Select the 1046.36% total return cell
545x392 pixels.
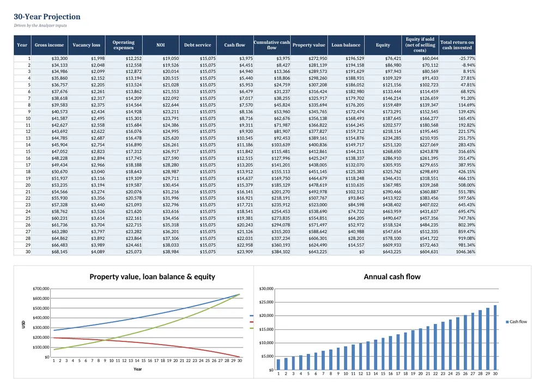(x=457, y=252)
